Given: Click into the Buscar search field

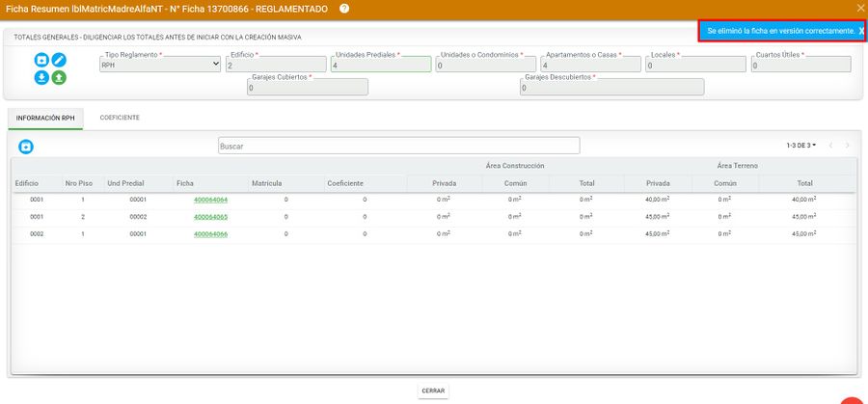Looking at the screenshot, I should 398,146.
